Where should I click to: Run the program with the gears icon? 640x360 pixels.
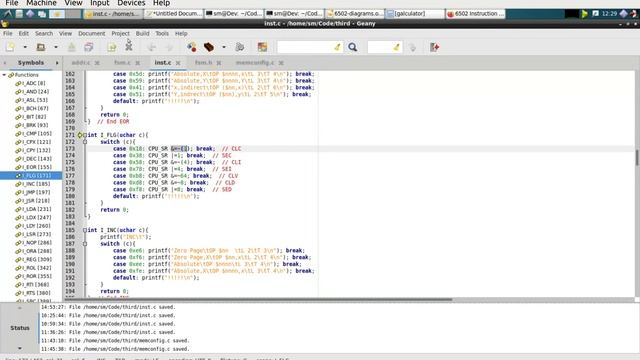240,47
